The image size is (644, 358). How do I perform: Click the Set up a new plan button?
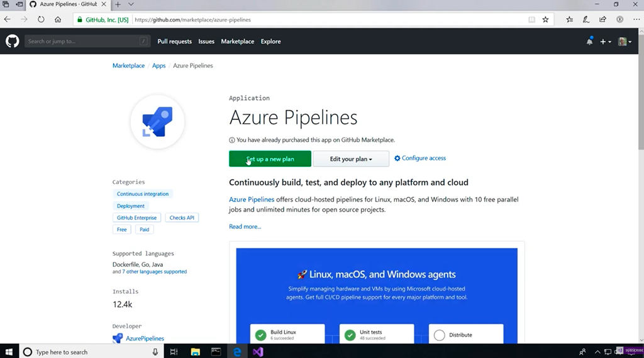tap(270, 159)
